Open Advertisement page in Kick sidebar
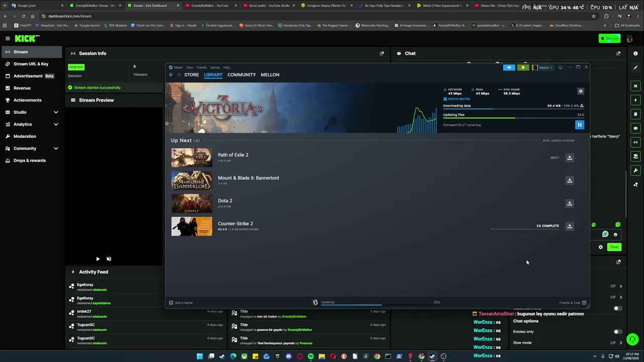 click(31, 76)
